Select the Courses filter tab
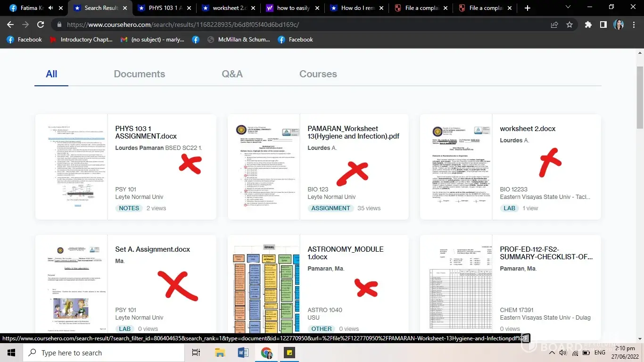Image resolution: width=644 pixels, height=362 pixels. click(x=318, y=74)
